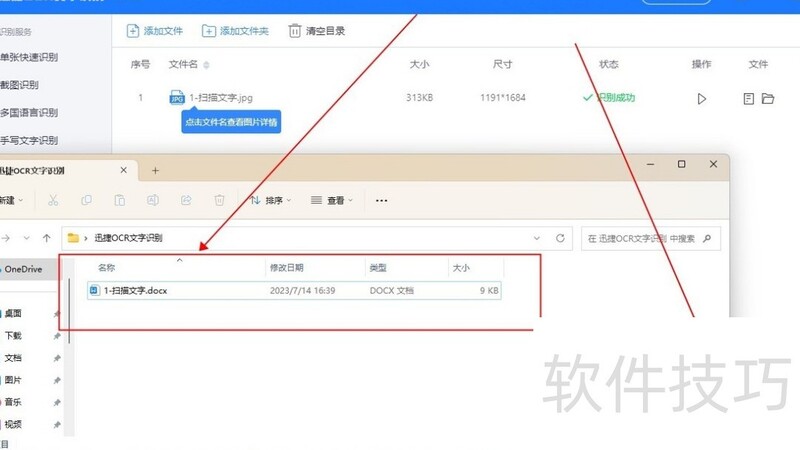The width and height of the screenshot is (800, 450).
Task: Click the 1191*1684 size cell
Action: (x=503, y=97)
